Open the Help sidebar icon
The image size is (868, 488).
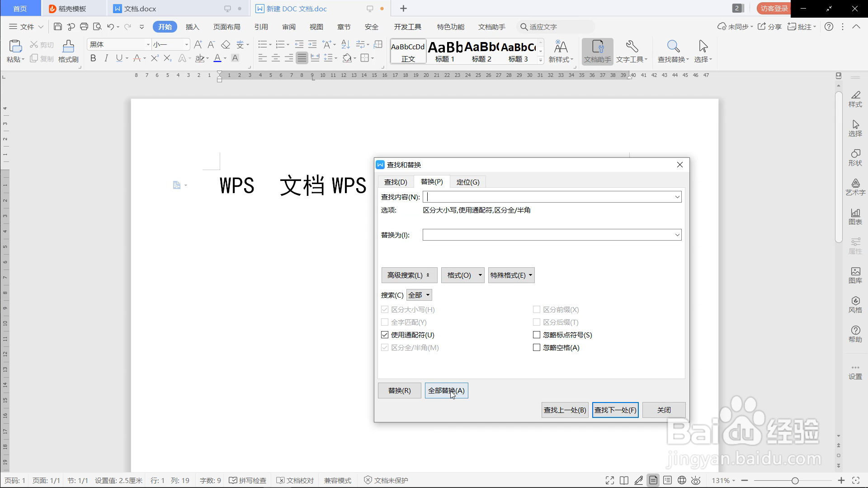click(855, 334)
